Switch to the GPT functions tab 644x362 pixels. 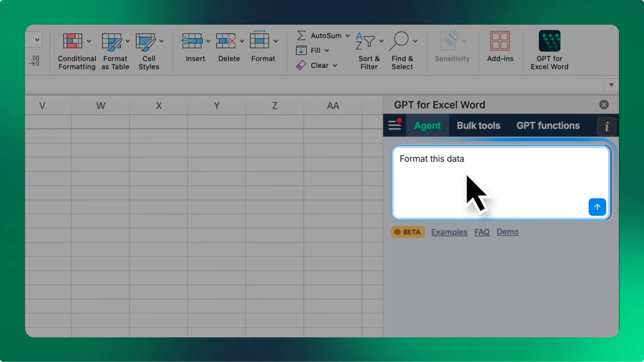coord(548,125)
